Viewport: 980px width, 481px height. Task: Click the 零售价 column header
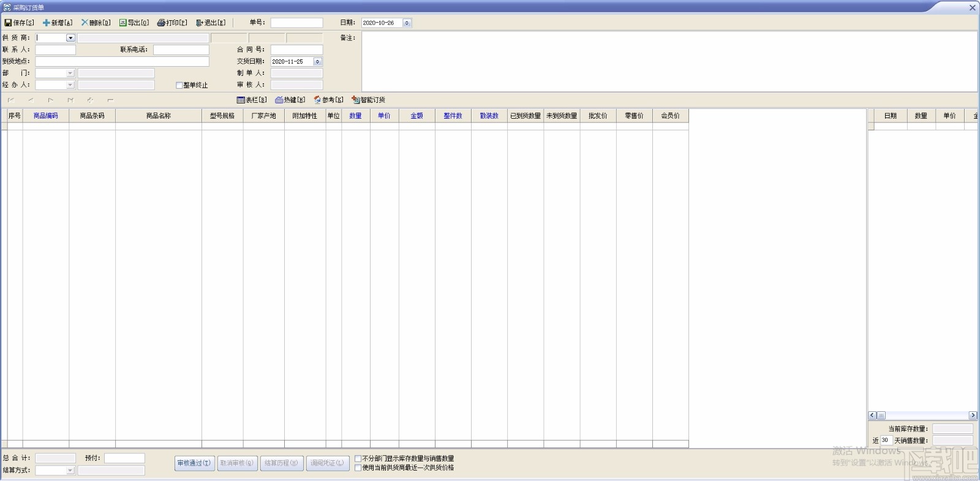pos(635,116)
